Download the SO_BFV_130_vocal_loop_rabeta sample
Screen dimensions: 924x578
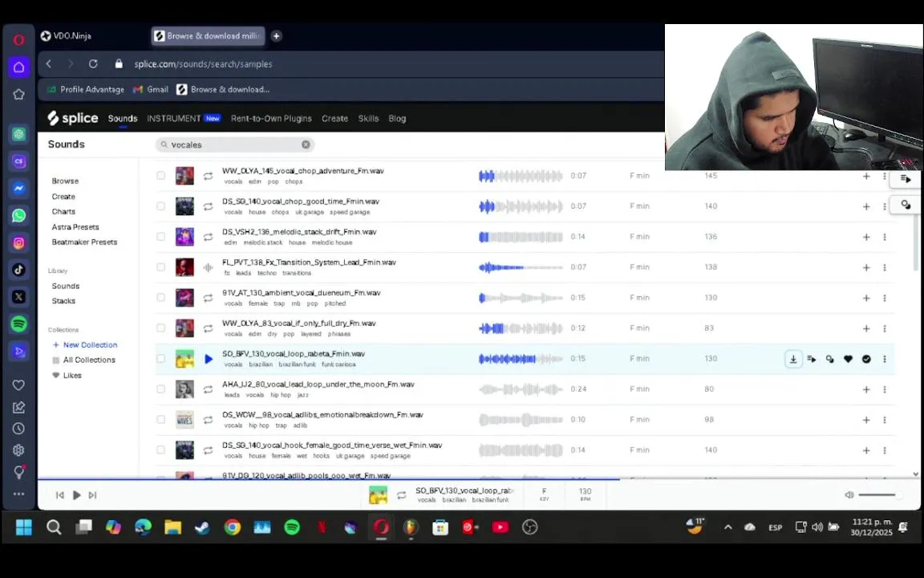tap(793, 359)
